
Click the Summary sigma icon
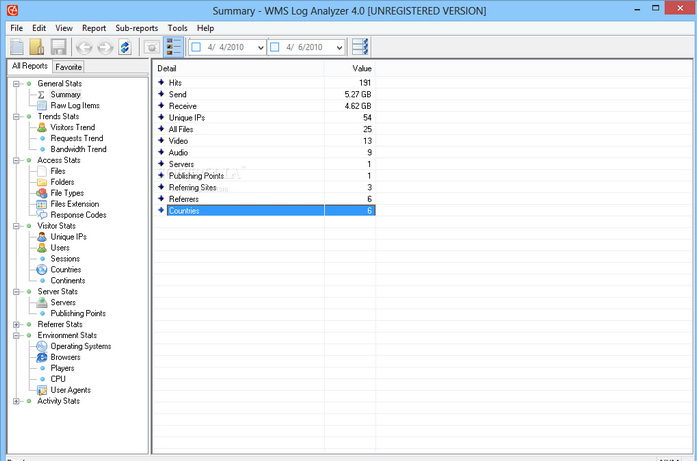click(x=41, y=95)
